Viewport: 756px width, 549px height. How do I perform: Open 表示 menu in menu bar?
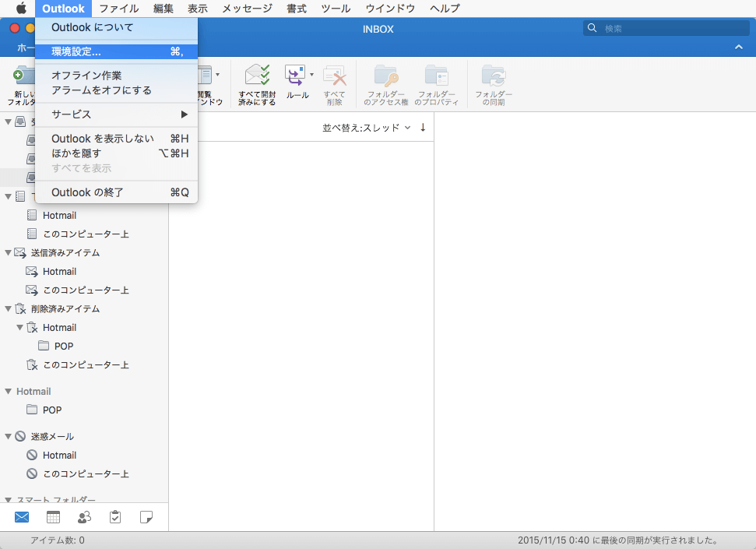pos(197,9)
